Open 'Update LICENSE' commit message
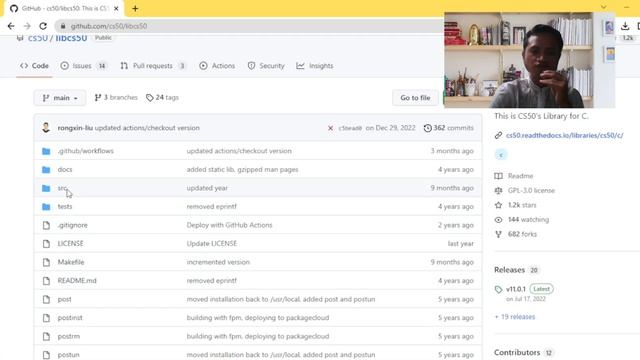 point(212,244)
